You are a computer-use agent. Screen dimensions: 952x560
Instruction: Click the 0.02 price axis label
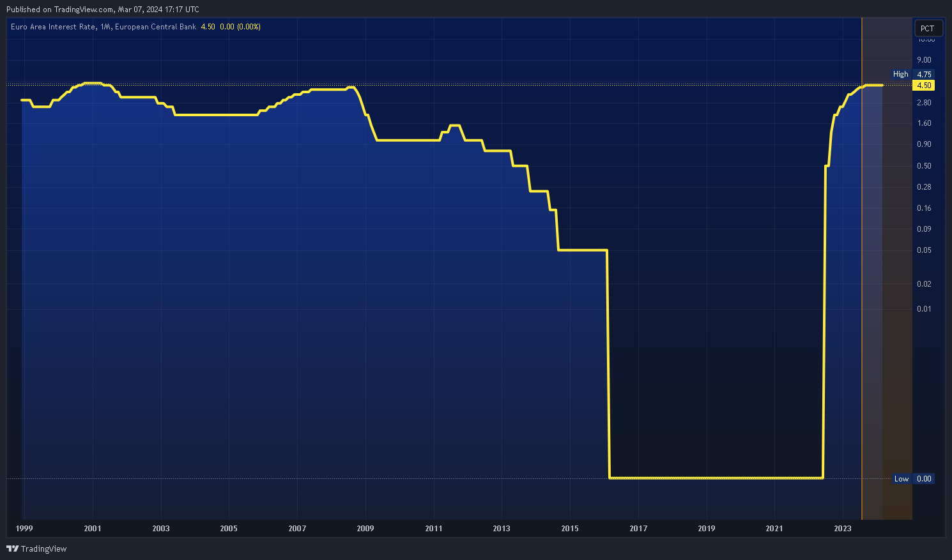coord(924,284)
